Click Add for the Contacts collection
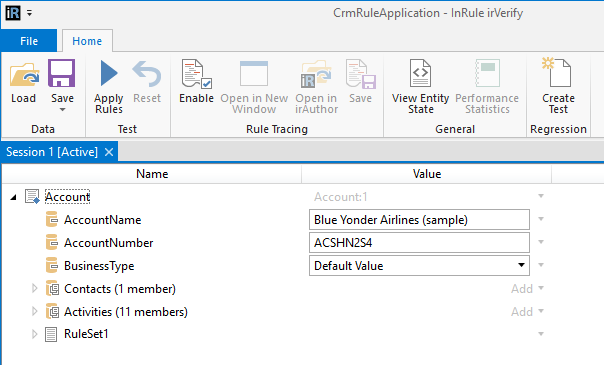Image resolution: width=604 pixels, height=365 pixels. 522,289
